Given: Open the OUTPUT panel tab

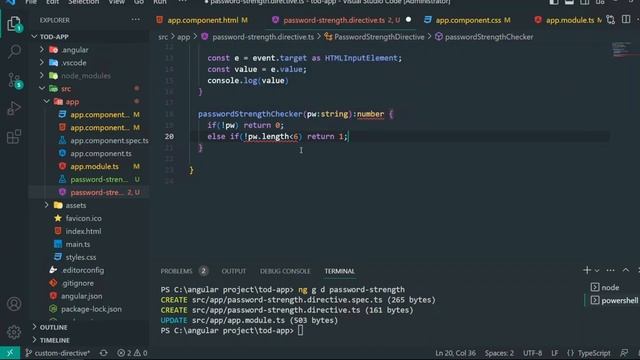Looking at the screenshot, I should click(x=233, y=271).
